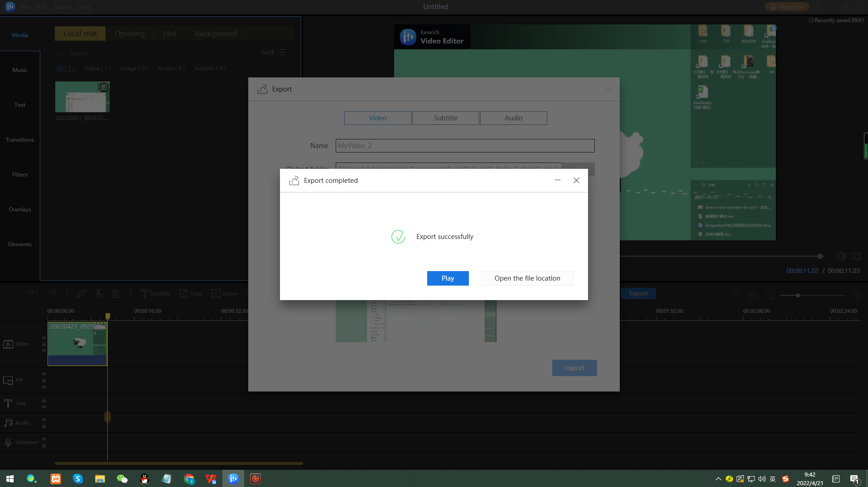868x487 pixels.
Task: Mute the Audio track
Action: (x=44, y=420)
